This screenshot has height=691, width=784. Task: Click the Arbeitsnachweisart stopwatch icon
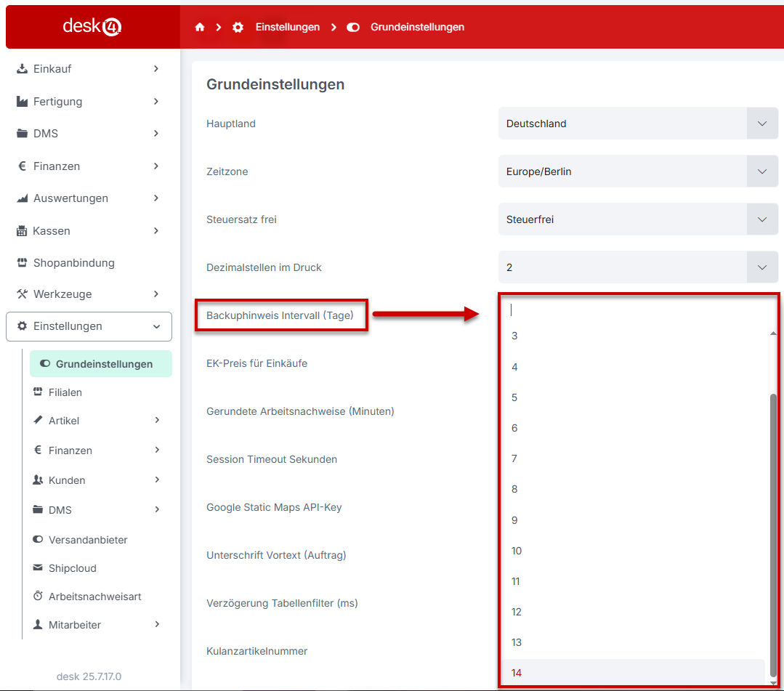(x=39, y=597)
